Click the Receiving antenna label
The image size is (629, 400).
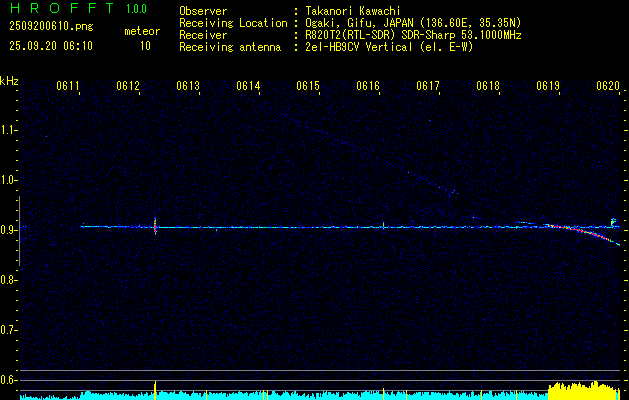pos(230,47)
